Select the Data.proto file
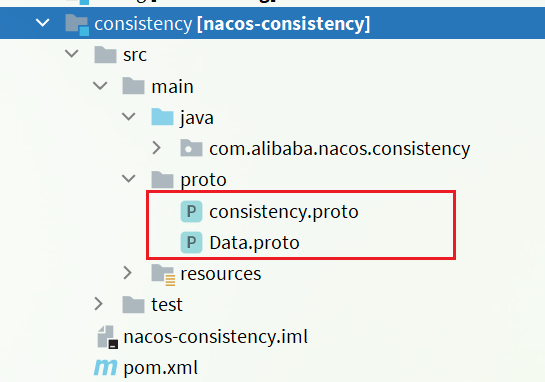 click(254, 243)
